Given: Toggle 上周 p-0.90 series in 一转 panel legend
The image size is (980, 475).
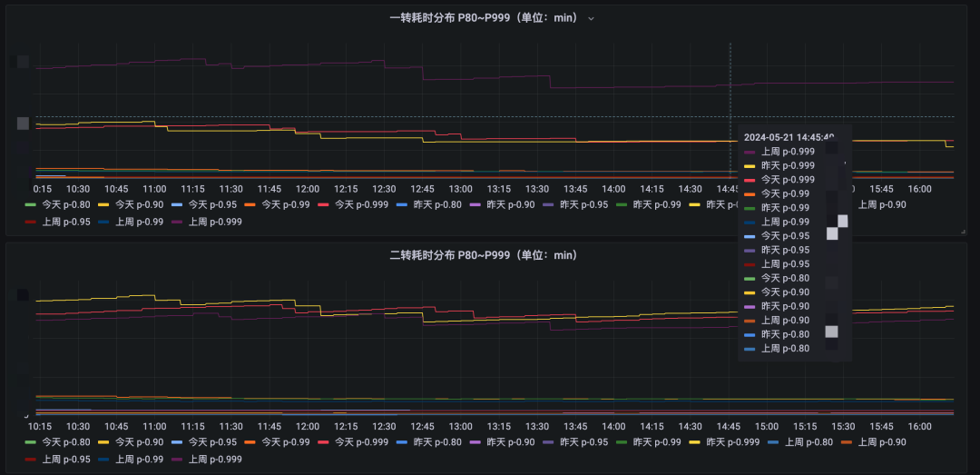Looking at the screenshot, I should click(881, 204).
